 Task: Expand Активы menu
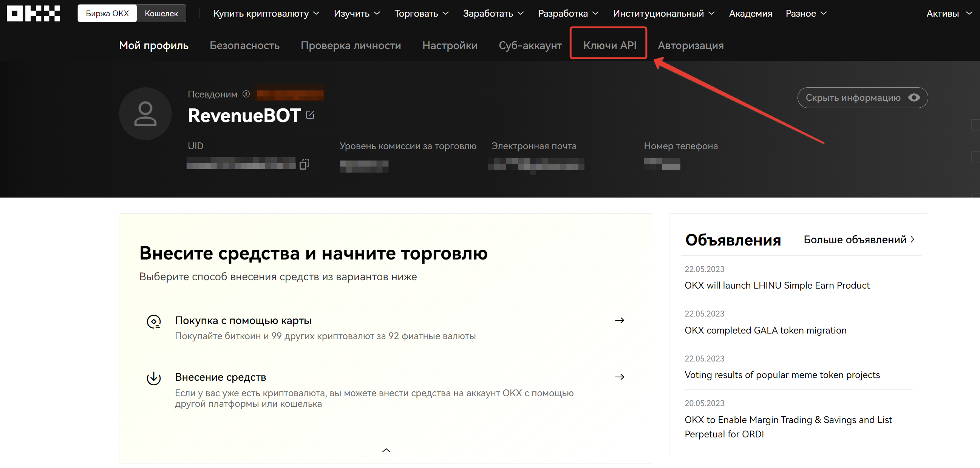pos(949,13)
